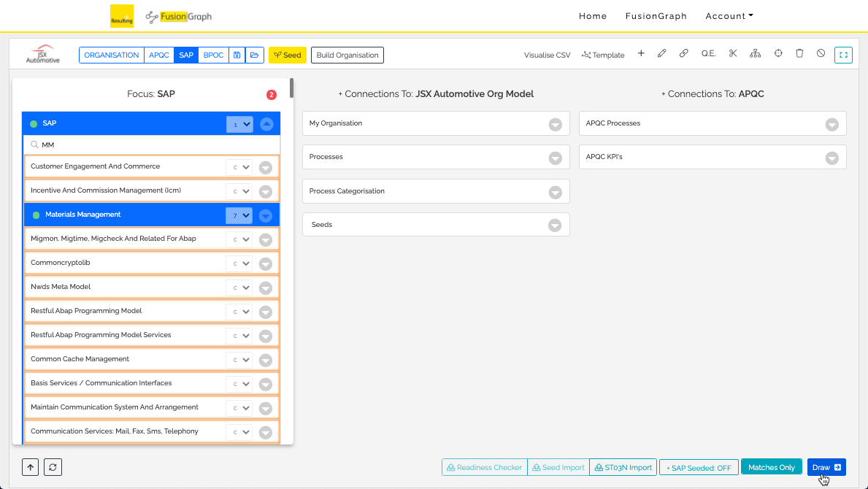
Task: Click the MM search input field
Action: [152, 145]
